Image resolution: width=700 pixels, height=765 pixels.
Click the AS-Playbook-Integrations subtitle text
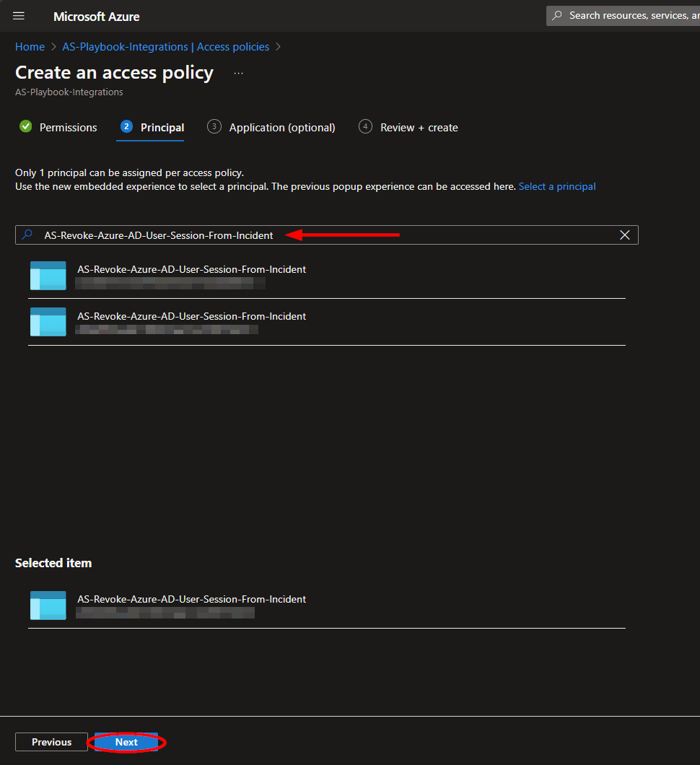point(69,92)
